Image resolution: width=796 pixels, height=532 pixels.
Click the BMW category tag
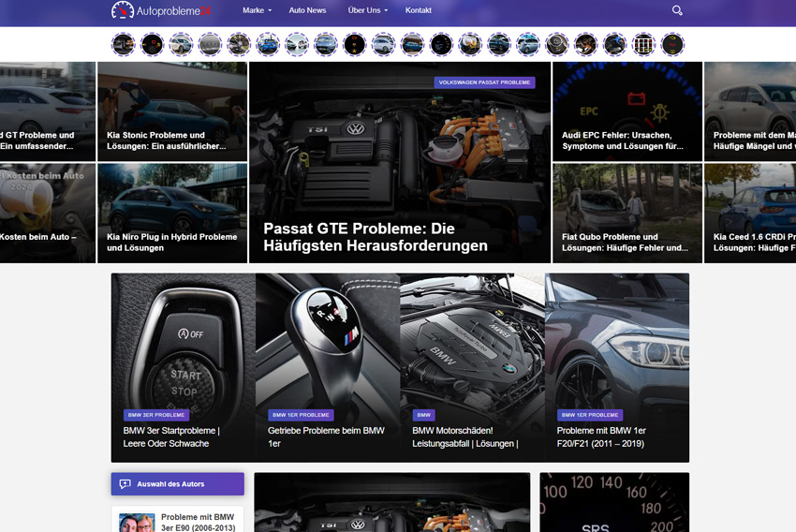tap(424, 415)
